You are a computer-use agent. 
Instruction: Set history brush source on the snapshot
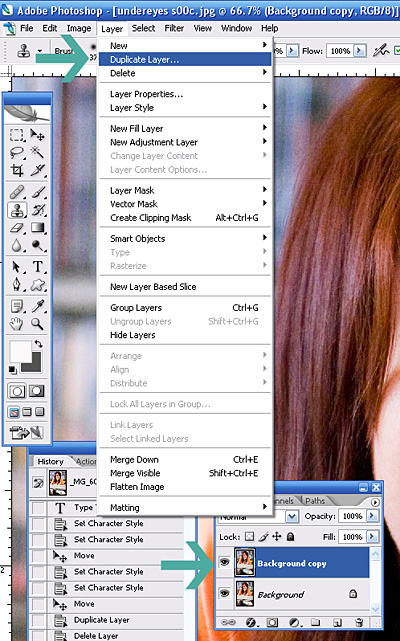tap(38, 483)
